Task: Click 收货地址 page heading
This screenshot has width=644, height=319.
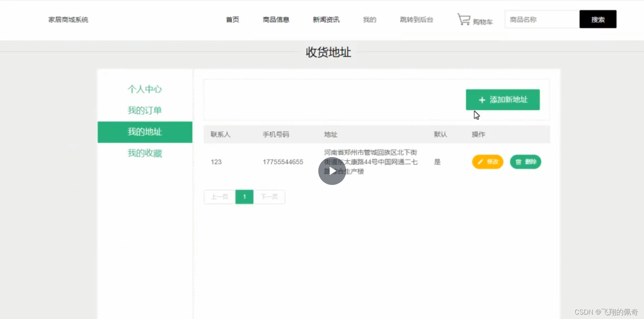Action: click(328, 52)
